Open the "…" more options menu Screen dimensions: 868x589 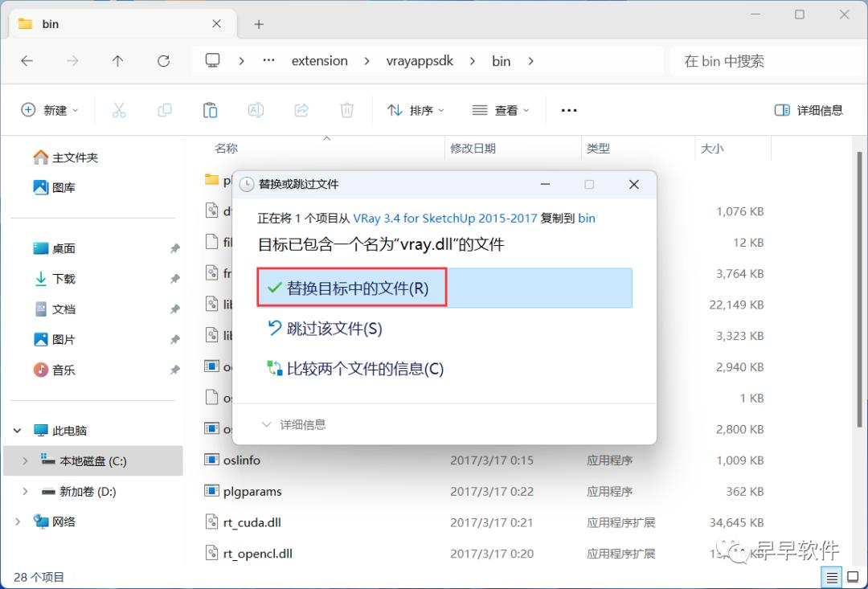click(x=568, y=109)
